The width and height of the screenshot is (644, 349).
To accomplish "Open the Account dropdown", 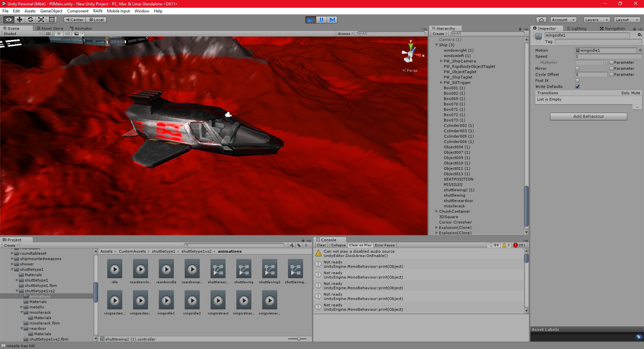I will tap(563, 20).
